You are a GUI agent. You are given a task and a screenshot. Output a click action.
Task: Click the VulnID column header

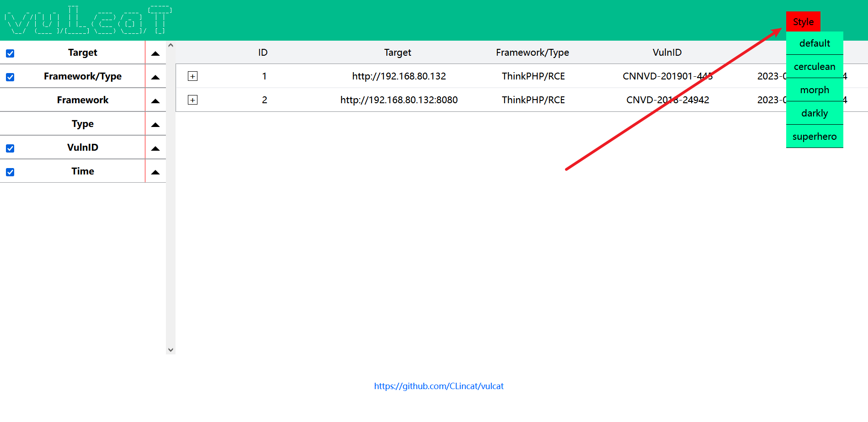(x=666, y=53)
